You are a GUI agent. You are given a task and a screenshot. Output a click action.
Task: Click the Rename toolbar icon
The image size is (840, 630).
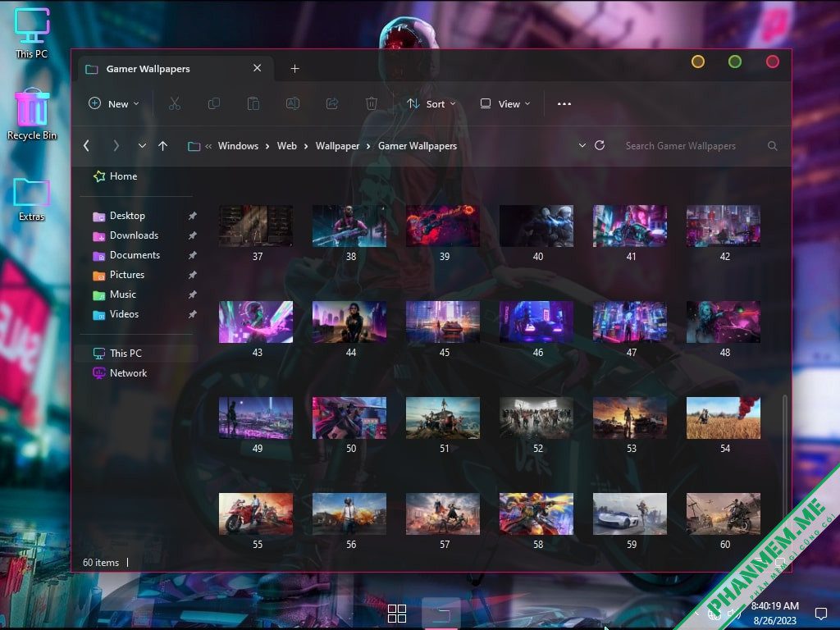[293, 103]
